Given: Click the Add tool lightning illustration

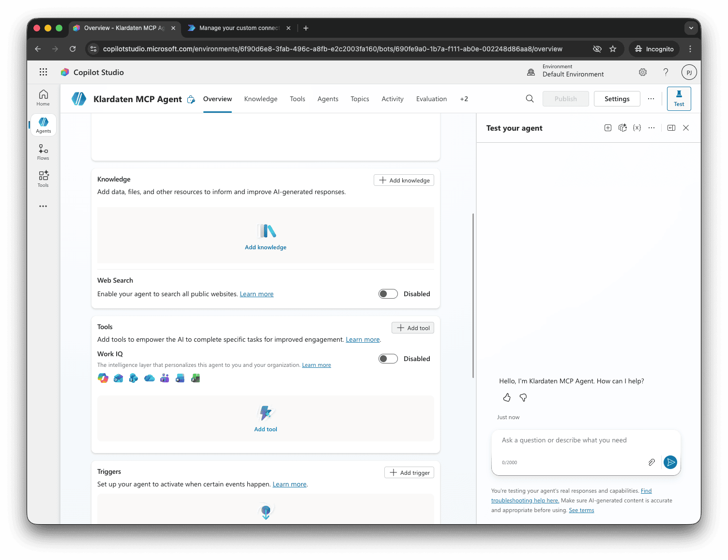Looking at the screenshot, I should (x=266, y=413).
